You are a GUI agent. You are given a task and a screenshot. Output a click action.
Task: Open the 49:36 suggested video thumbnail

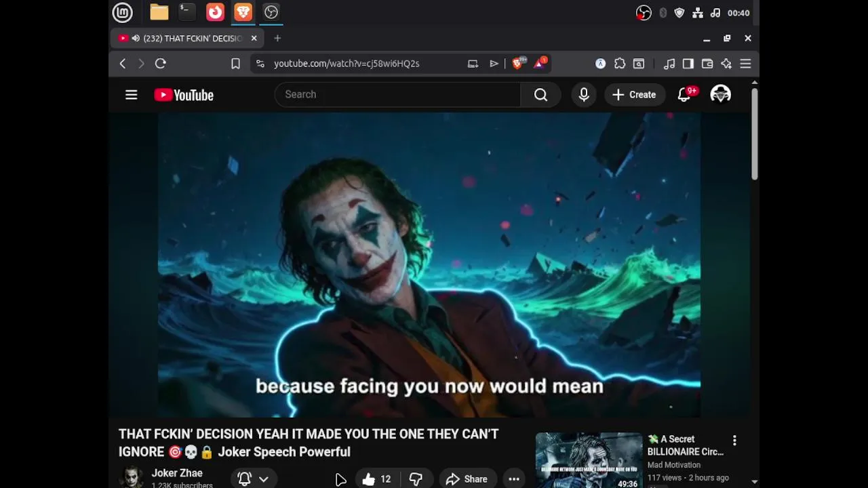589,461
